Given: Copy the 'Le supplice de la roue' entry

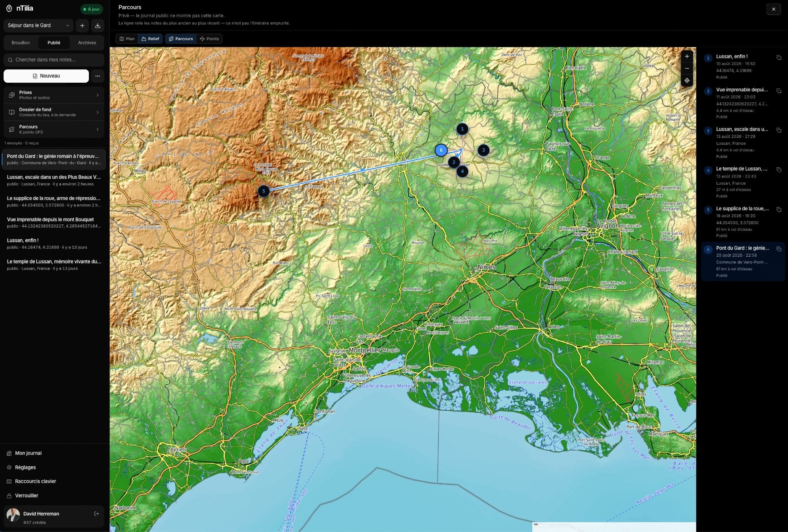Looking at the screenshot, I should pos(779,209).
